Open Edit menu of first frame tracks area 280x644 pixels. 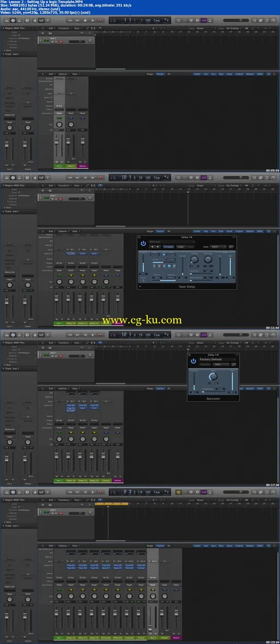pos(51,28)
